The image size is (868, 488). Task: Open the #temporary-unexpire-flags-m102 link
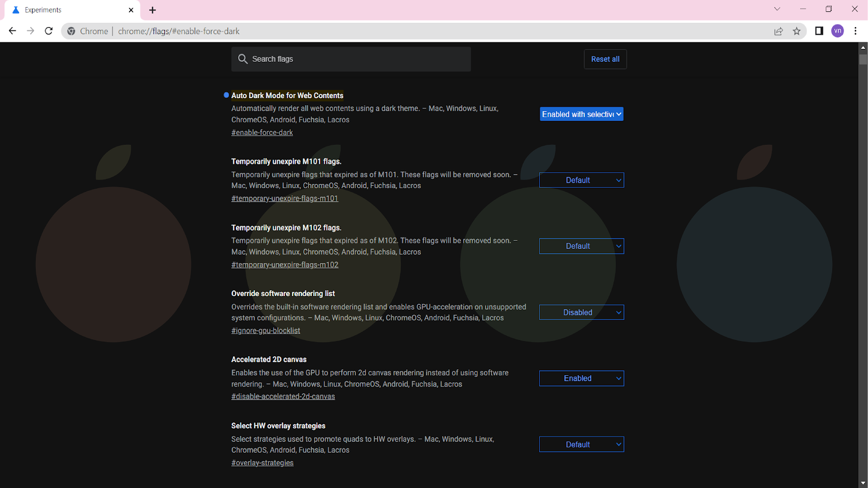pos(285,265)
